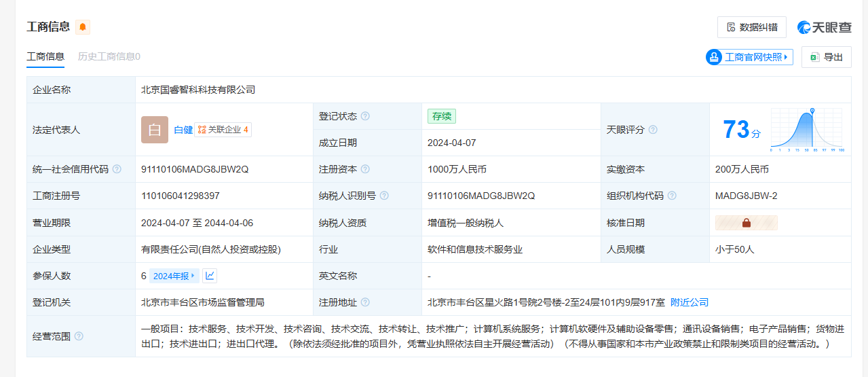This screenshot has width=868, height=377.
Task: Select registration number 110106041298397
Action: [181, 196]
